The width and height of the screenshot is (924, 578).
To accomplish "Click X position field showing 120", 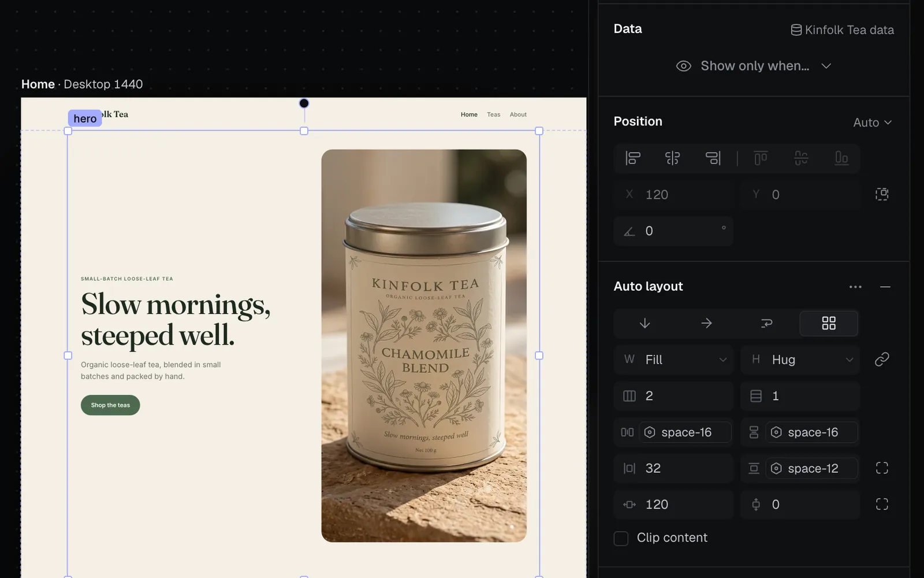I will (x=674, y=195).
